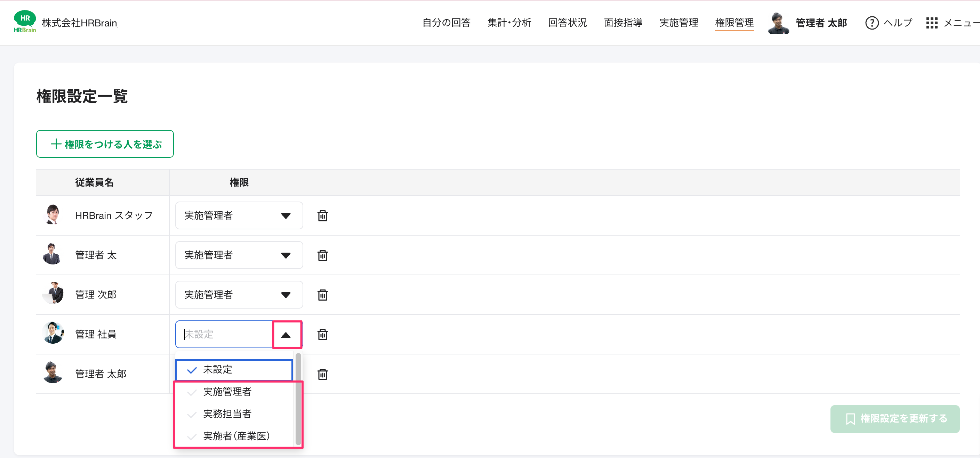Image resolution: width=980 pixels, height=458 pixels.
Task: Choose 実務担当者 in the dropdown list
Action: (x=234, y=414)
